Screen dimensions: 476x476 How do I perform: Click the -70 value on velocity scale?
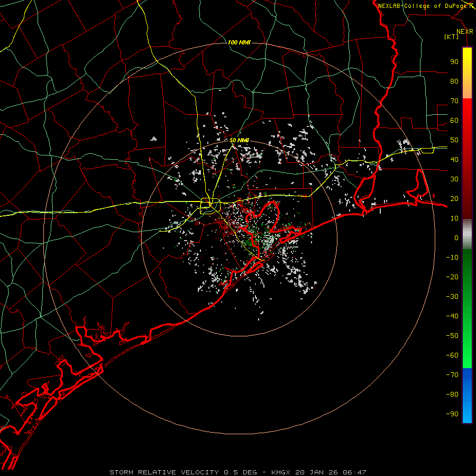pos(452,375)
